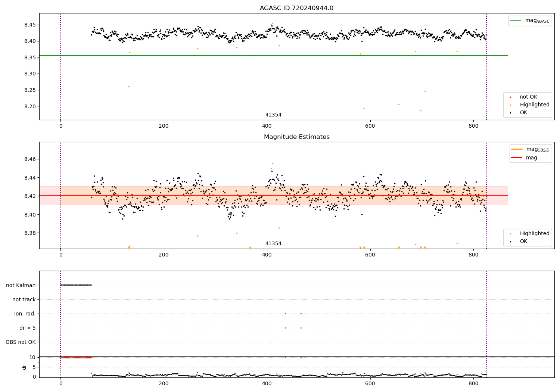
Task: Click the "Magnitude Estimates" plot title
Action: tap(296, 137)
